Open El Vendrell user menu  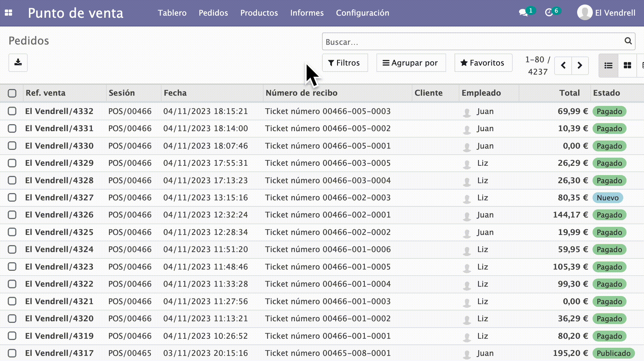[x=606, y=13]
